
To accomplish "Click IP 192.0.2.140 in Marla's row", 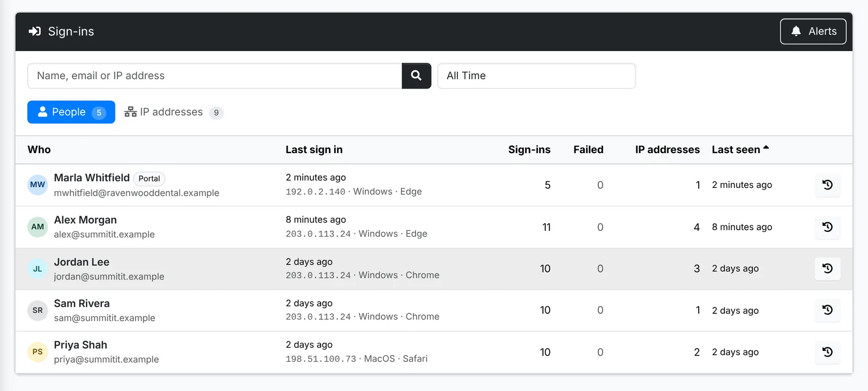I will pyautogui.click(x=316, y=192).
